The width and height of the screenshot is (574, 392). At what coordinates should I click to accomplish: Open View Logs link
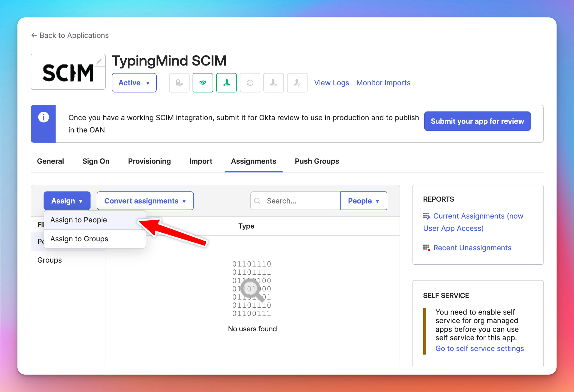pos(332,83)
